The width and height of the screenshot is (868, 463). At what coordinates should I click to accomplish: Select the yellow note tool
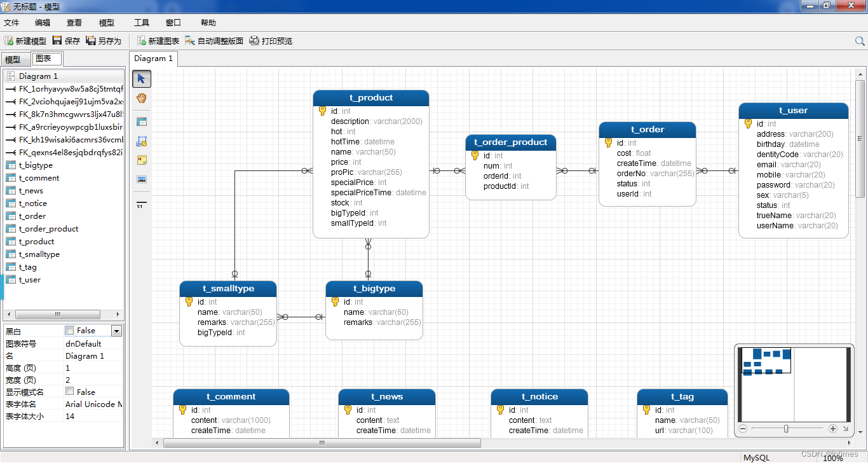(x=142, y=160)
